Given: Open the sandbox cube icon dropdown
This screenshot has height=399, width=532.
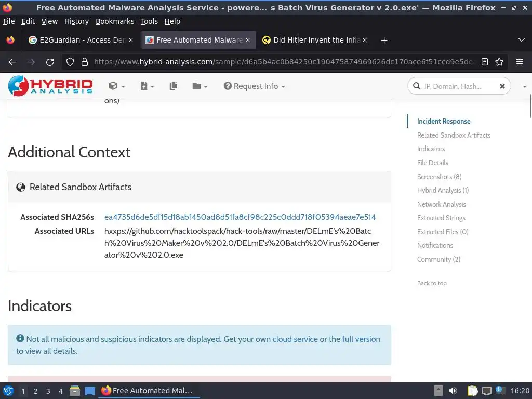Looking at the screenshot, I should [x=116, y=86].
